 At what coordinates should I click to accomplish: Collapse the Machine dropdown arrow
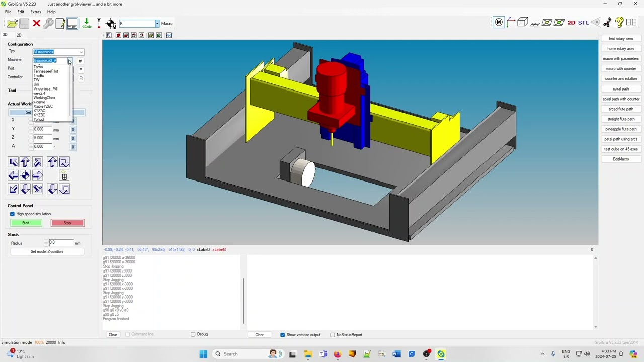point(70,61)
